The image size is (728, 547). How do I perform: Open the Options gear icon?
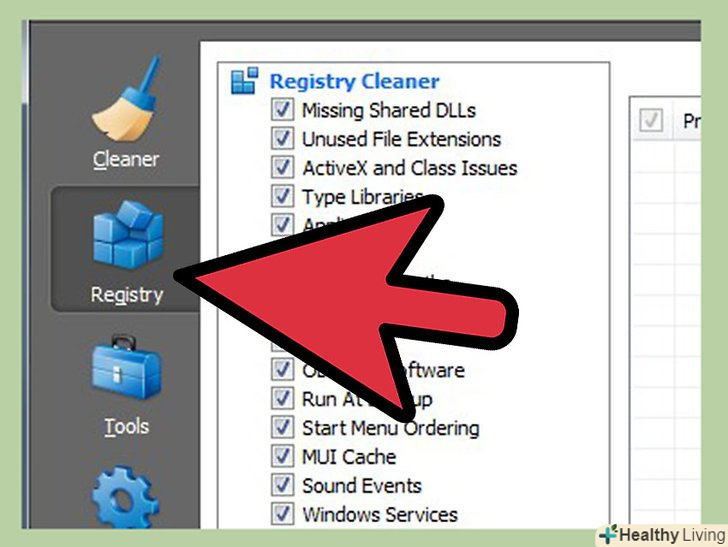(125, 497)
